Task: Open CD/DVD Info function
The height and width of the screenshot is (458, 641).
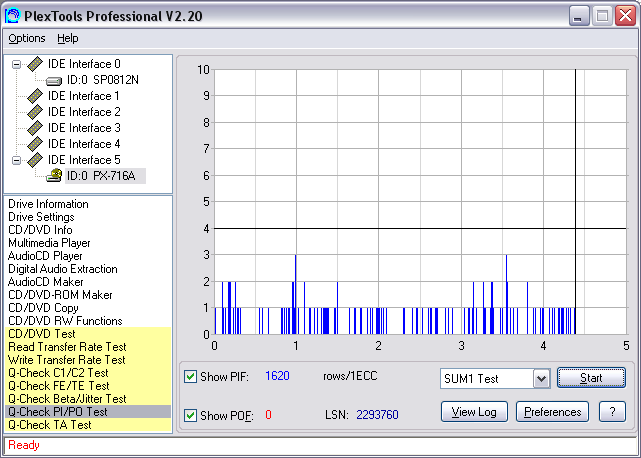Action: tap(40, 230)
